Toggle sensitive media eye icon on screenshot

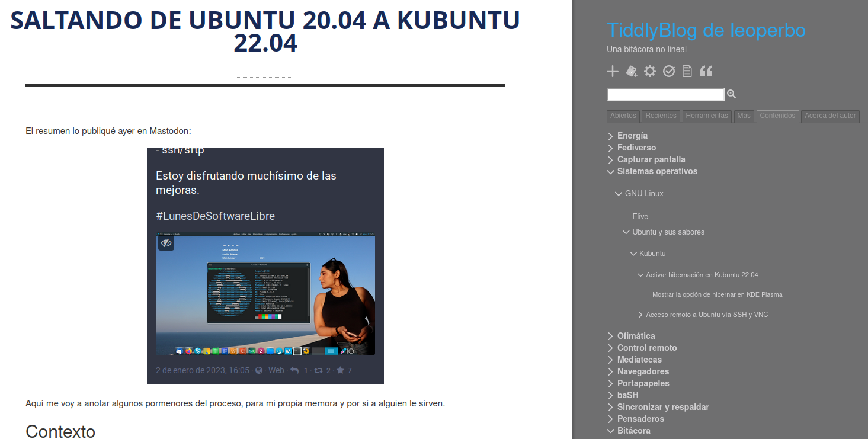pos(166,243)
